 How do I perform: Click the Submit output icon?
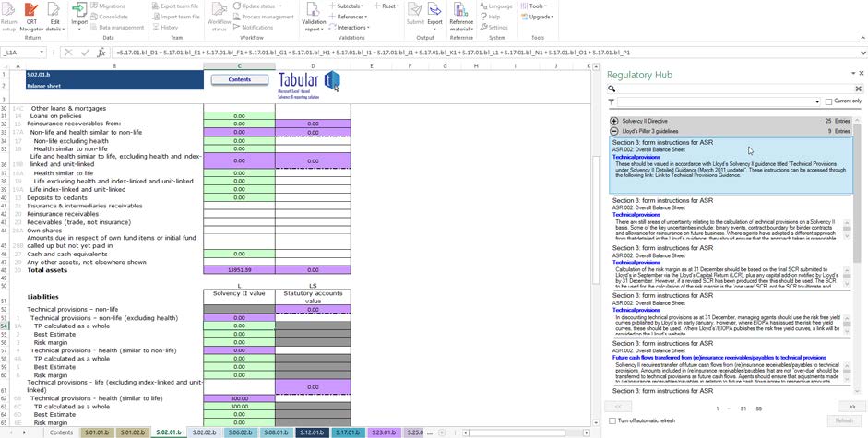coord(415,17)
